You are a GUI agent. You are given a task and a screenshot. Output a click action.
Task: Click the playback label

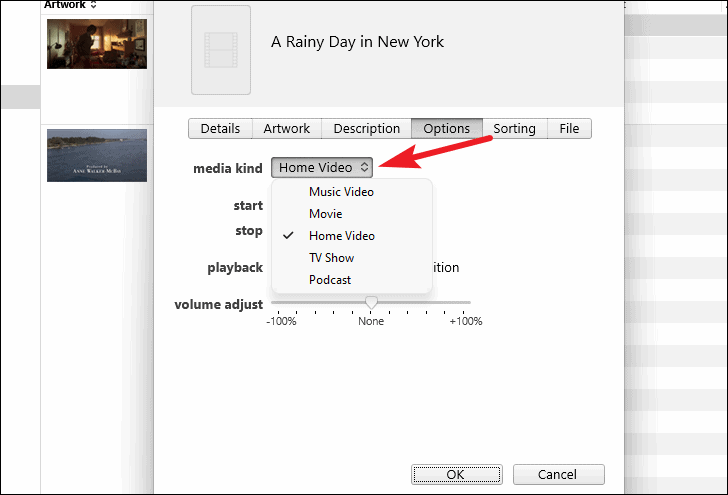tap(235, 268)
